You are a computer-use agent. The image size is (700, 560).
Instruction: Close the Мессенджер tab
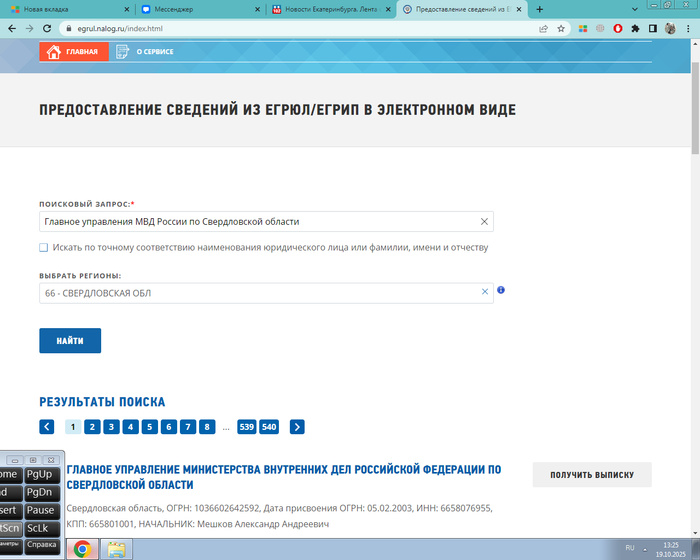click(x=258, y=9)
